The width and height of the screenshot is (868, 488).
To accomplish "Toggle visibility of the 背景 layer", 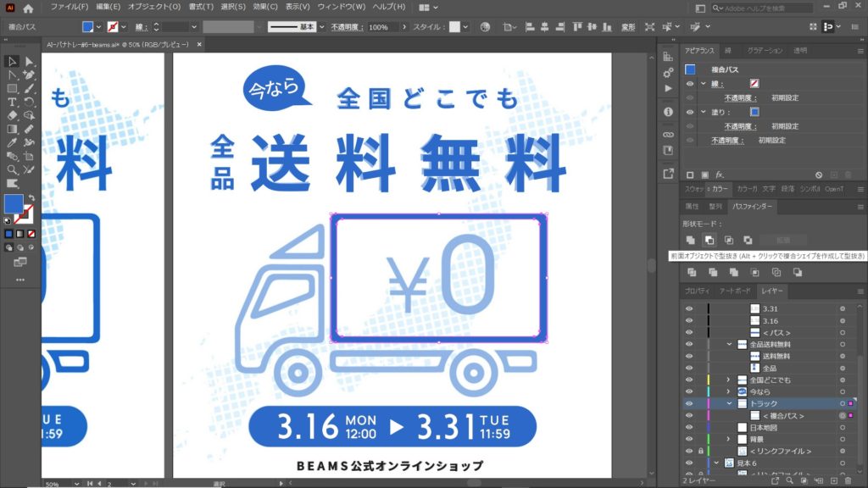I will (689, 440).
